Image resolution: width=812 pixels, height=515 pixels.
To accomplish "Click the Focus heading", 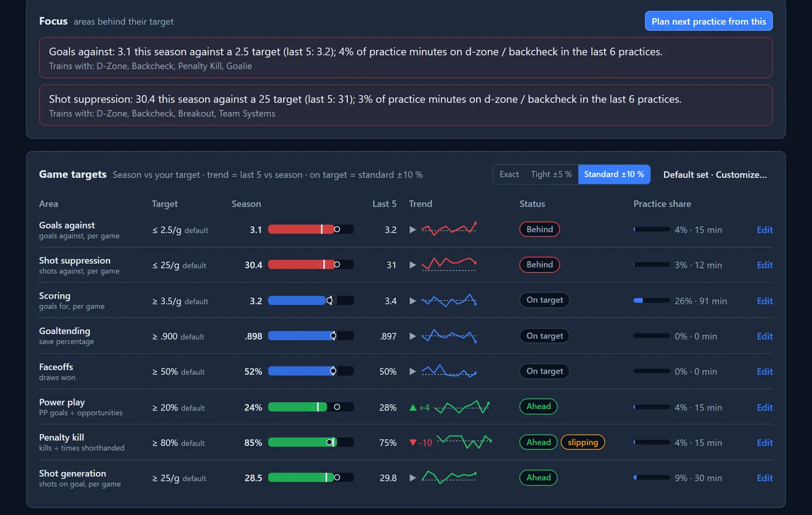I will click(53, 21).
